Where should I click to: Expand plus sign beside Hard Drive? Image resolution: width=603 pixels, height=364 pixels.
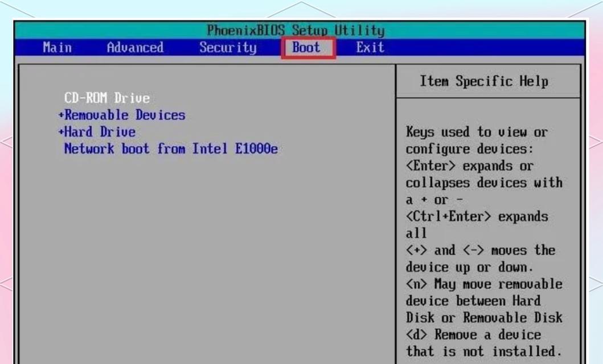(x=61, y=132)
